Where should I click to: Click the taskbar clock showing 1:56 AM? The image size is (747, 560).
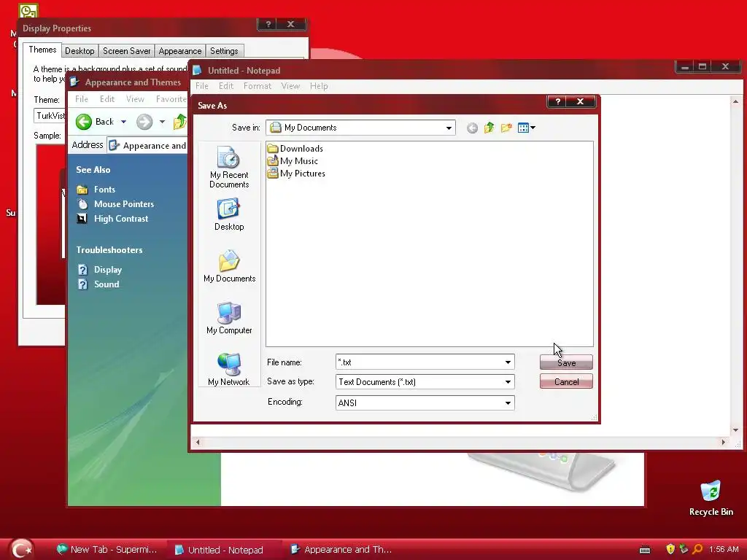tap(724, 549)
